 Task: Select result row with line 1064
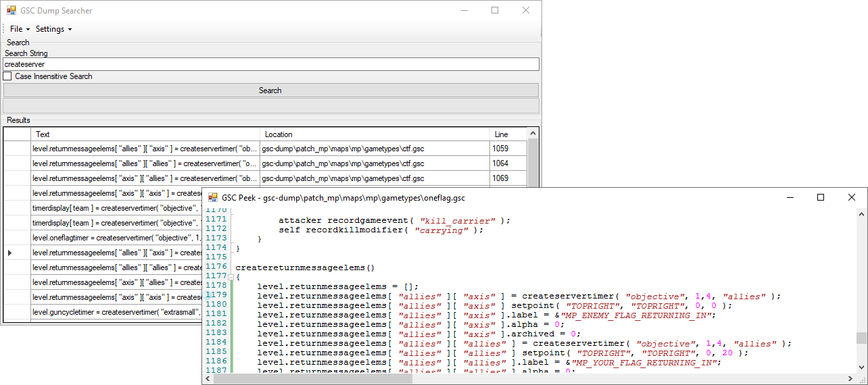[x=265, y=163]
